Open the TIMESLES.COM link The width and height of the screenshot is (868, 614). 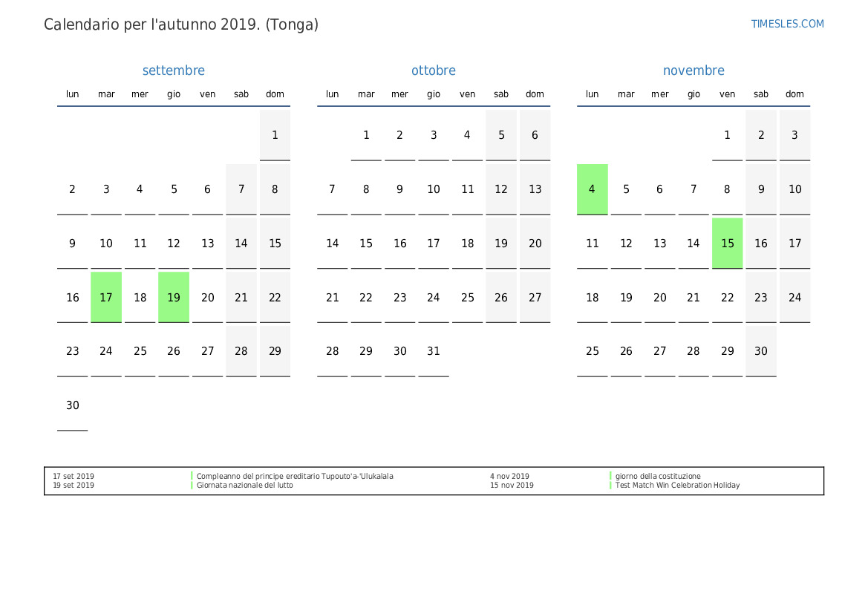click(787, 24)
